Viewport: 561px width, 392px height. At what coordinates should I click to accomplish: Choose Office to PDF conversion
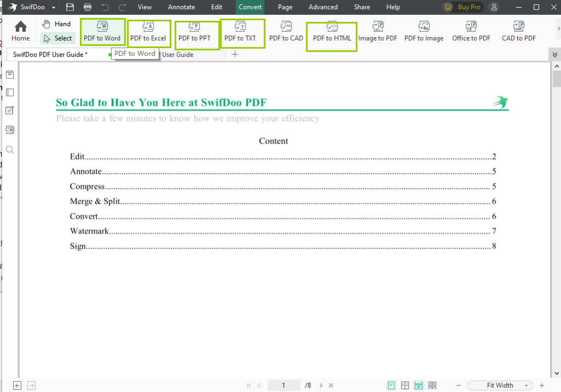[x=471, y=31]
